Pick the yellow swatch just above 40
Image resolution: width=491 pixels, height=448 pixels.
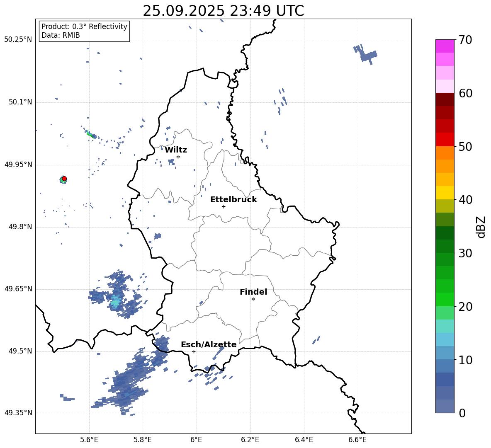445,193
